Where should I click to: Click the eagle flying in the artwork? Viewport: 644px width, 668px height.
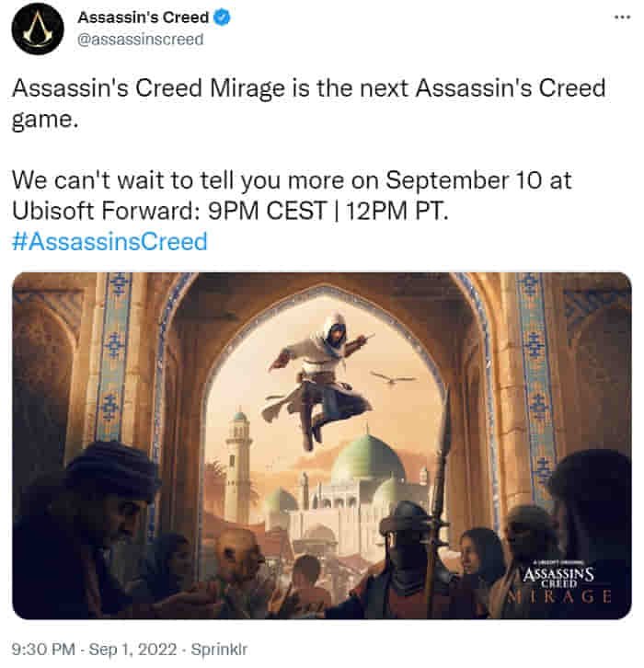(393, 377)
